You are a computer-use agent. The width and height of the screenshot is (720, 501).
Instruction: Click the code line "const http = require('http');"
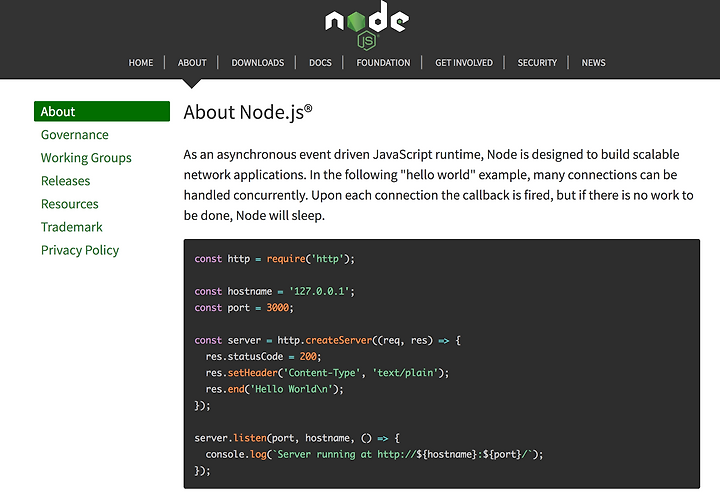(275, 259)
